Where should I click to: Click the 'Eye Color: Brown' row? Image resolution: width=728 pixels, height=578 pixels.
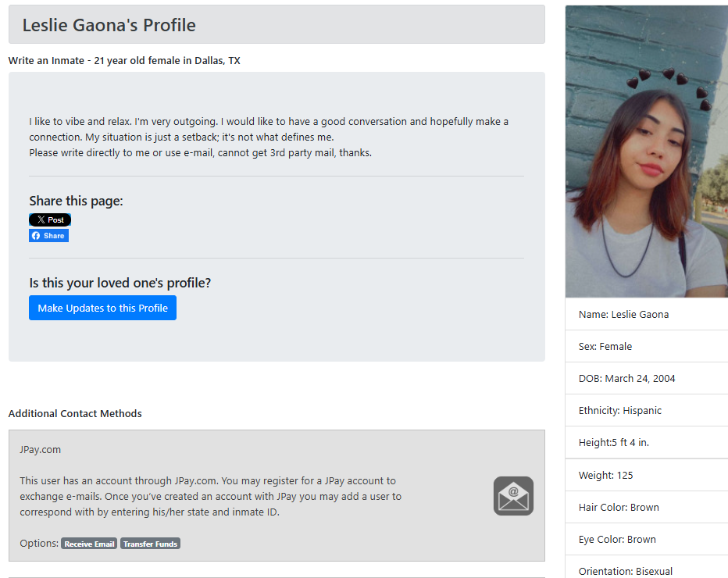pyautogui.click(x=646, y=539)
